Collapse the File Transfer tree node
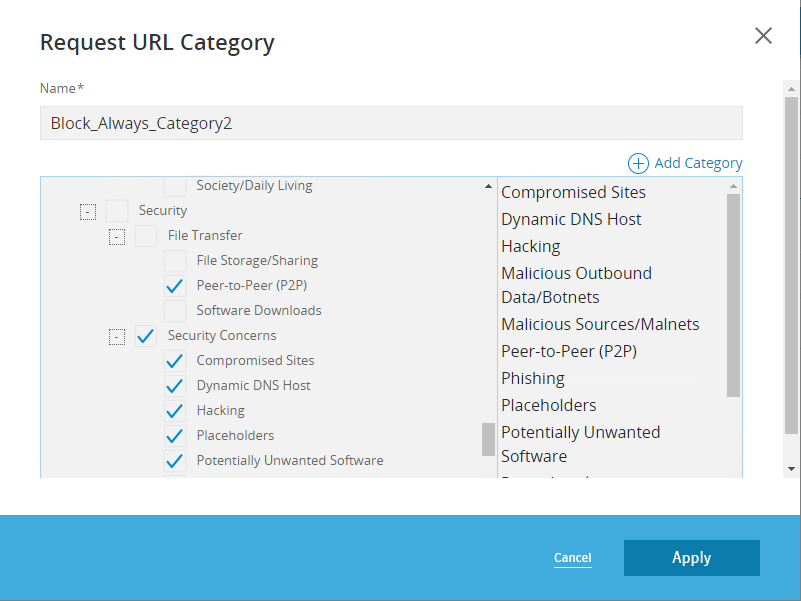Viewport: 801px width, 601px height. click(x=117, y=236)
